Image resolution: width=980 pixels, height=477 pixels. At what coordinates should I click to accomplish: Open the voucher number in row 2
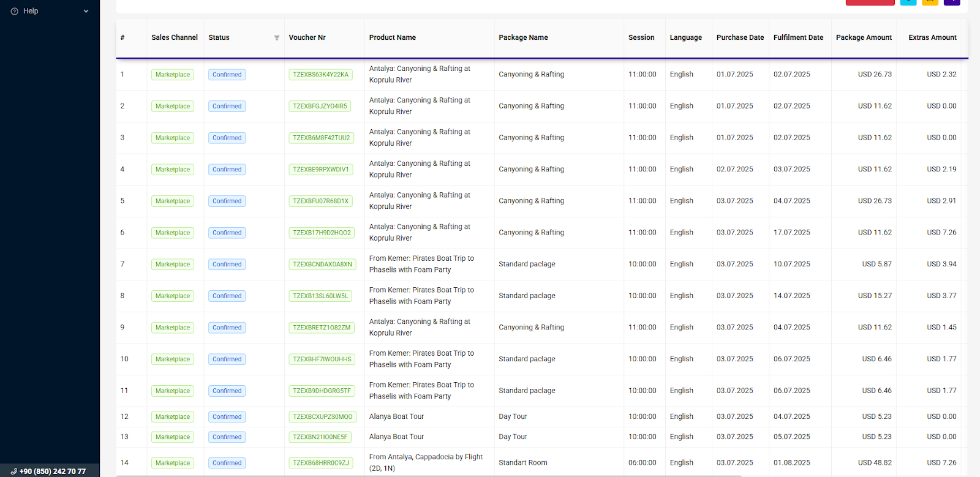(x=320, y=107)
